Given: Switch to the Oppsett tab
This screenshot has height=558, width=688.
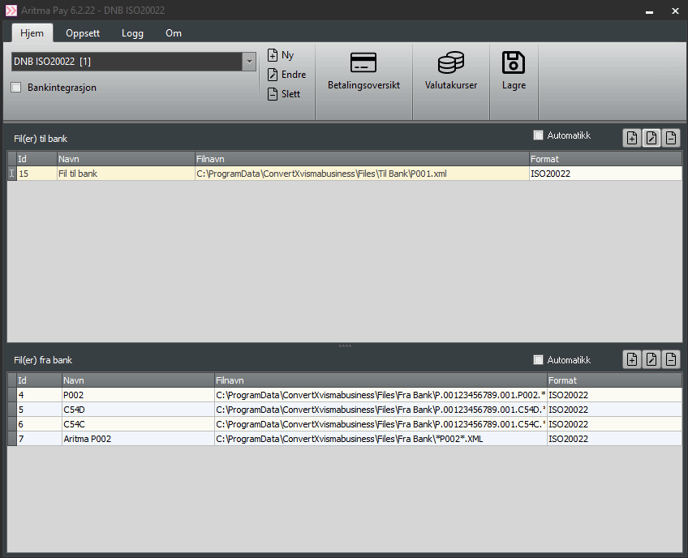Looking at the screenshot, I should coord(82,33).
